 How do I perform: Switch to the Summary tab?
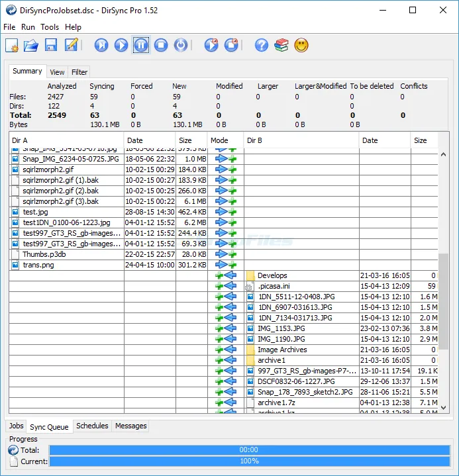click(27, 71)
